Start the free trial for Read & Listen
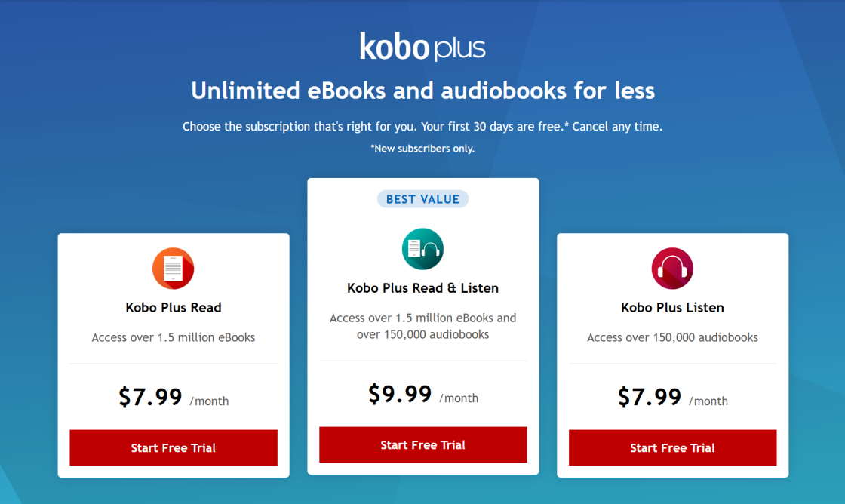 (422, 444)
